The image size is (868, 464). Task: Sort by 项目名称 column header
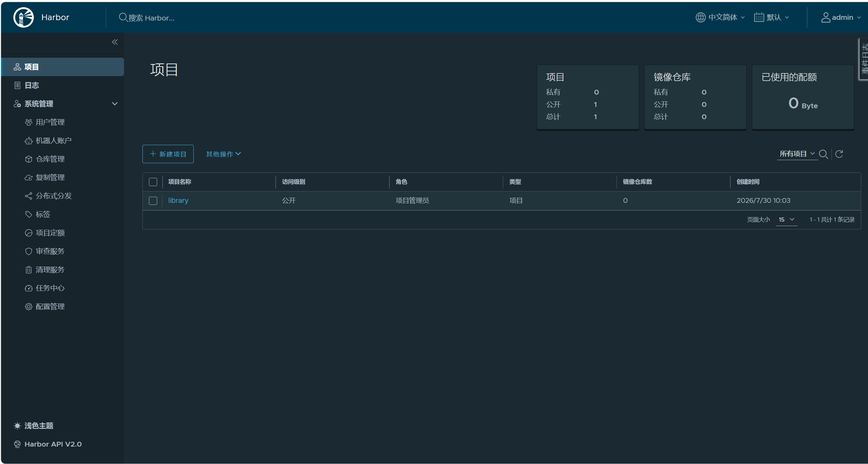[x=180, y=182]
